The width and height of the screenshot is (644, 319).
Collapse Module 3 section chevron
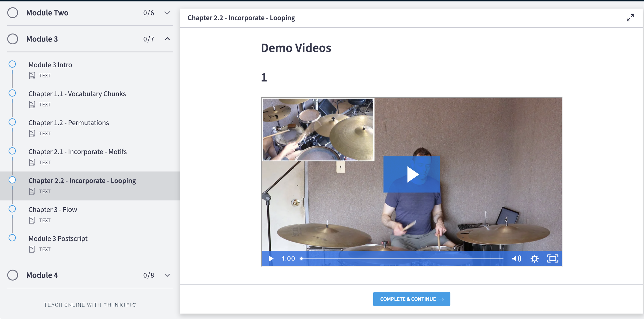(167, 39)
